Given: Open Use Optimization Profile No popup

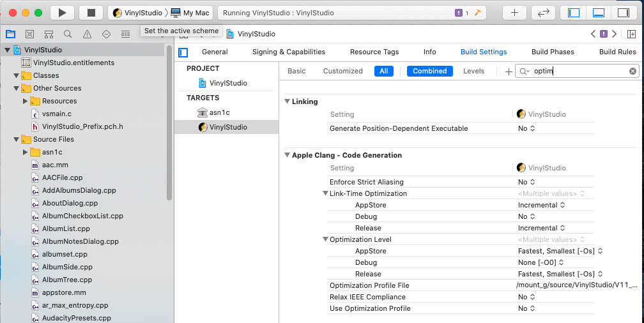Looking at the screenshot, I should [x=526, y=308].
